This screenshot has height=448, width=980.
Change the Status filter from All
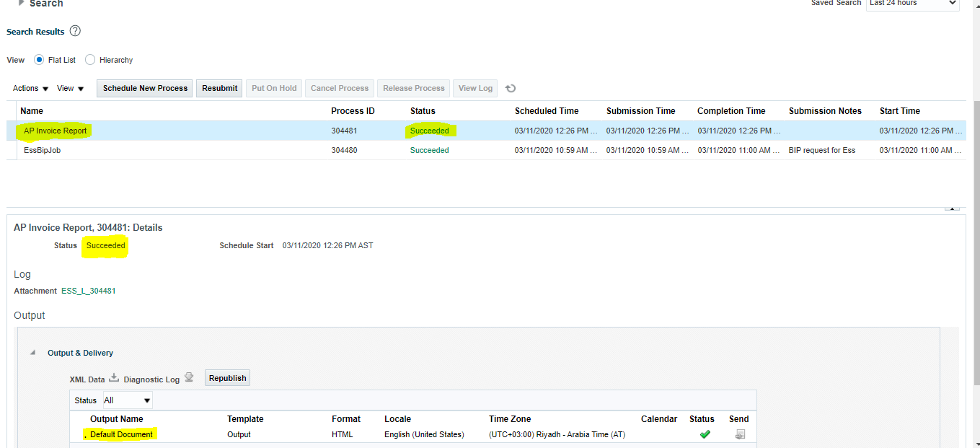point(127,400)
